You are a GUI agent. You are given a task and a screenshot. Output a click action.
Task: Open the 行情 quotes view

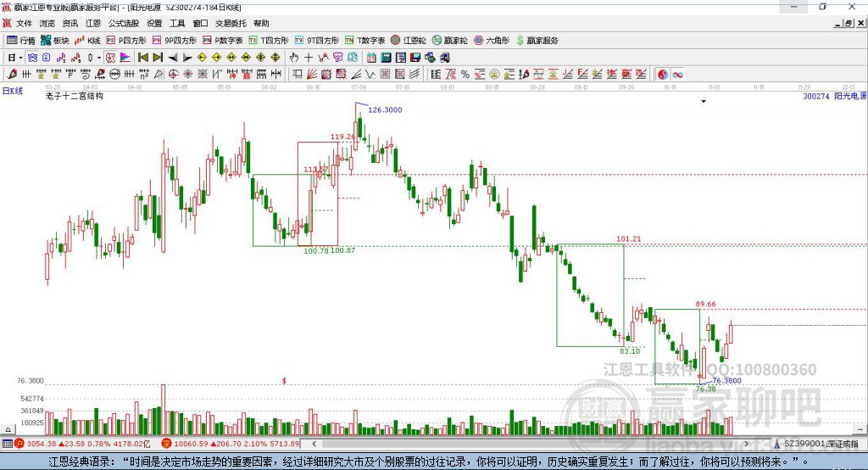[x=20, y=41]
